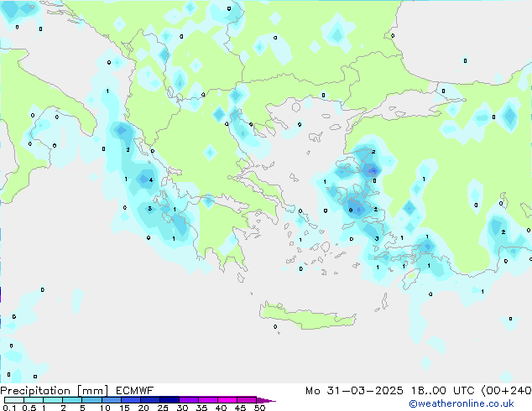This screenshot has width=532, height=411.
Task: Click the 45–50 mm legend swatch
Action: [x=247, y=400]
